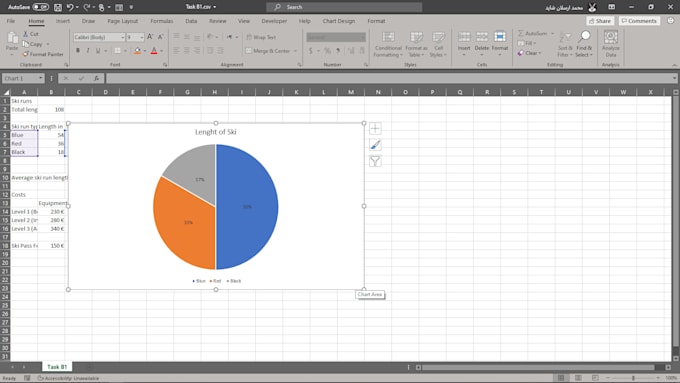The height and width of the screenshot is (383, 680).
Task: Click the Insert Function fx icon
Action: [96, 79]
